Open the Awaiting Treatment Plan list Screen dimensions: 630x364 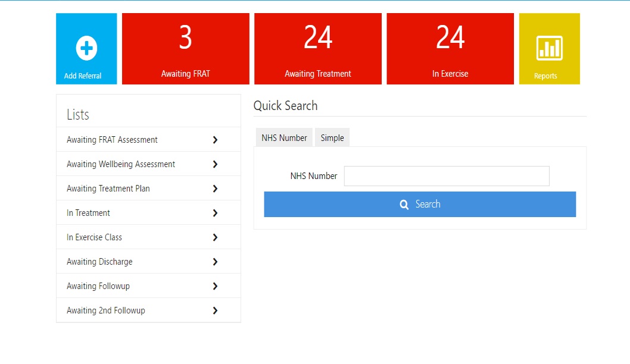click(148, 189)
